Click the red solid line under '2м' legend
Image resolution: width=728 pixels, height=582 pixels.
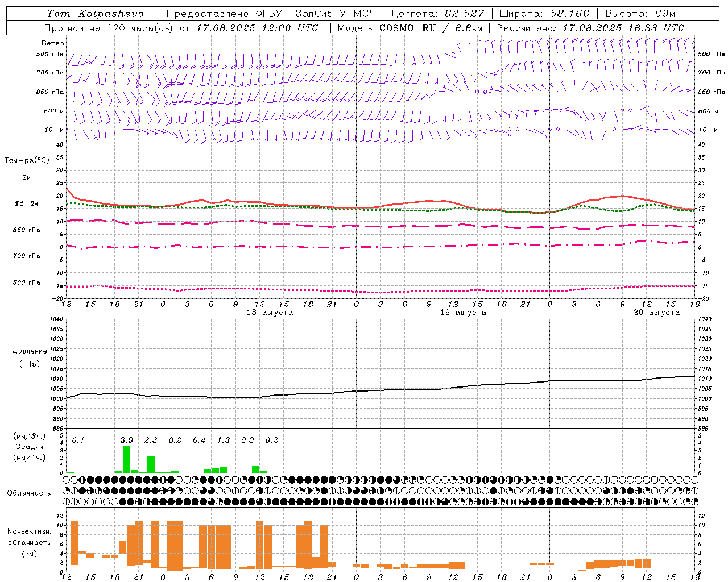26,184
